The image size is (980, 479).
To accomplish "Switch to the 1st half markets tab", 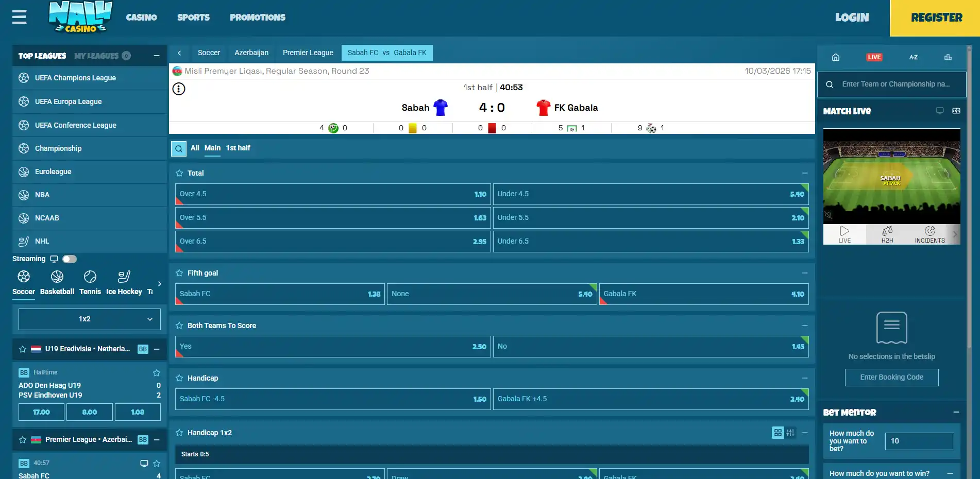I will click(238, 148).
